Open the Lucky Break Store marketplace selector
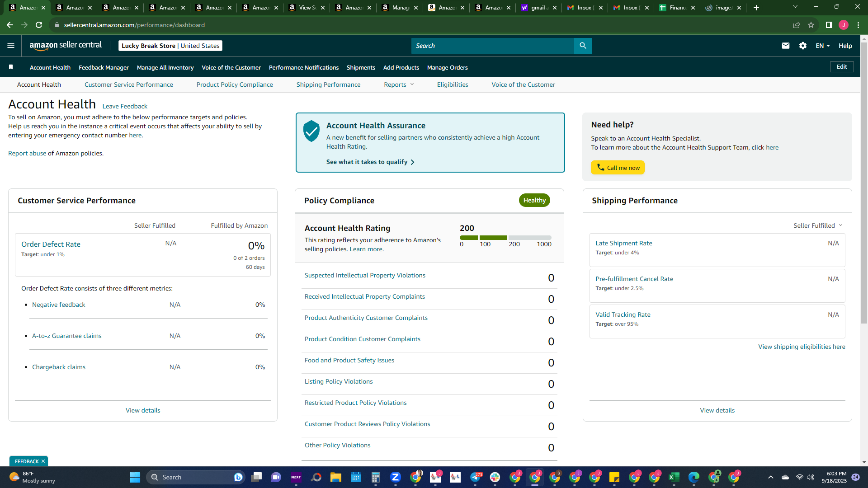Screen dimensions: 868x488 (x=170, y=46)
